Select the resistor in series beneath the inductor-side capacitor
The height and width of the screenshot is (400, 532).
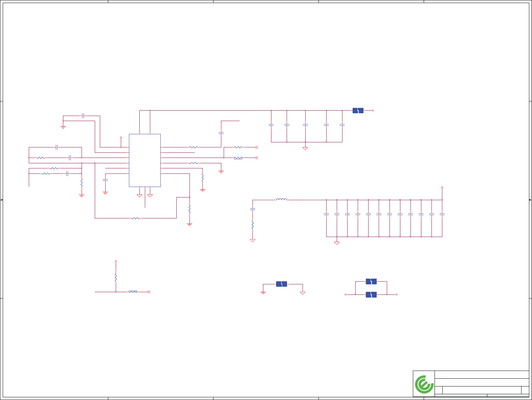[252, 225]
